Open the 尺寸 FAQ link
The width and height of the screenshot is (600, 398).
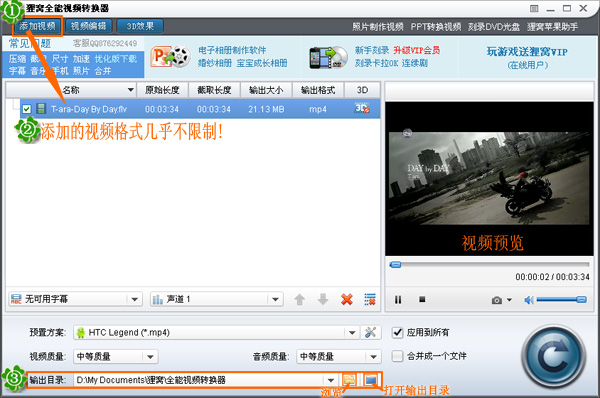coord(60,59)
